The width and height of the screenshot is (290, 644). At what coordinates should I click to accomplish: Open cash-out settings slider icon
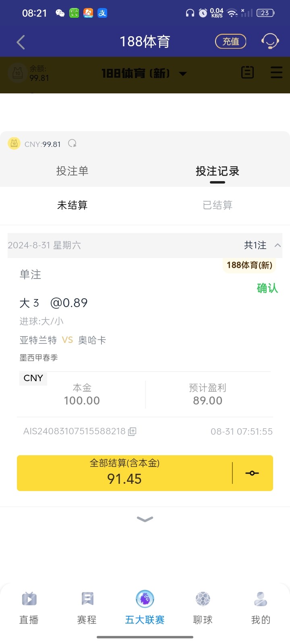252,473
